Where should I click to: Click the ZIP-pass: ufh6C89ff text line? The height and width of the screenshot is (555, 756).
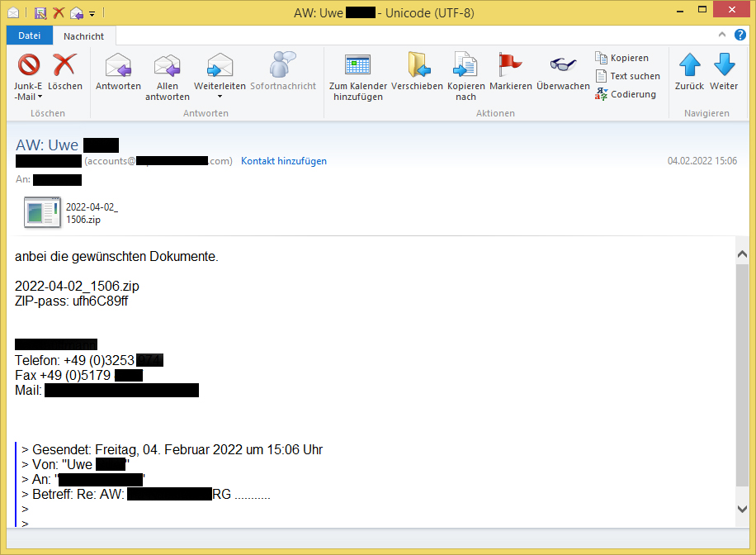point(71,301)
